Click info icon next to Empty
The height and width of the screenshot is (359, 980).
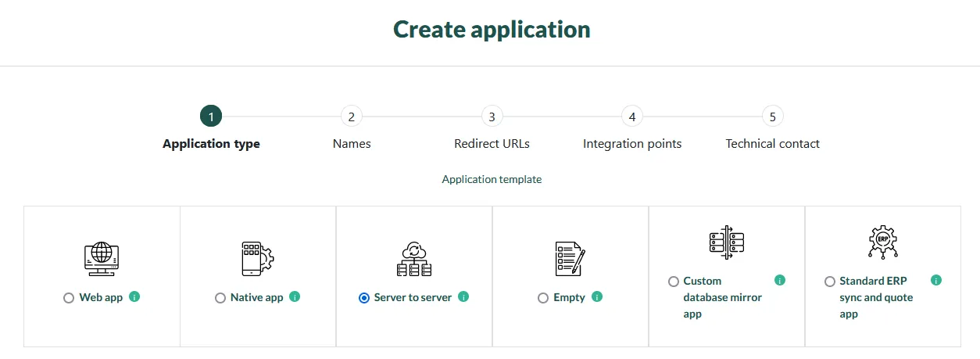tap(597, 297)
